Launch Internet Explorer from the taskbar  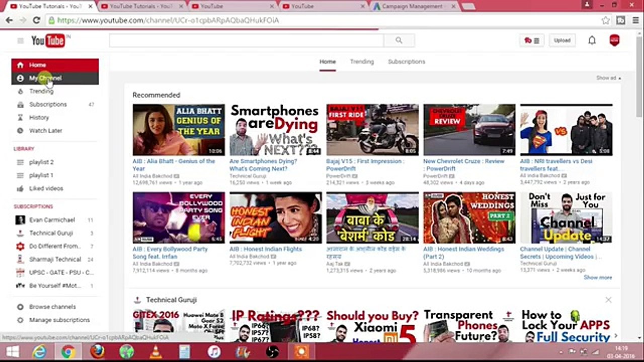click(39, 351)
